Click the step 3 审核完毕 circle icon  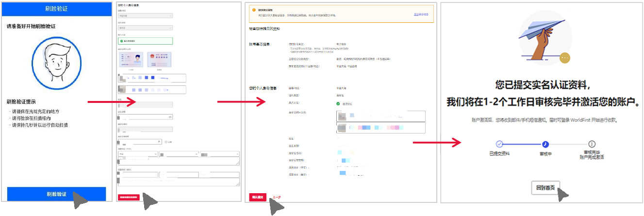592,144
